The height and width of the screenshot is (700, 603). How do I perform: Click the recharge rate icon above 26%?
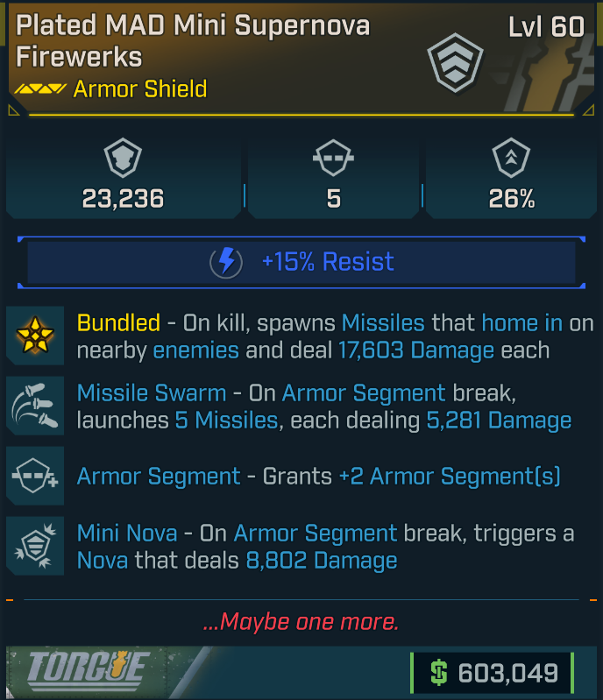point(511,158)
